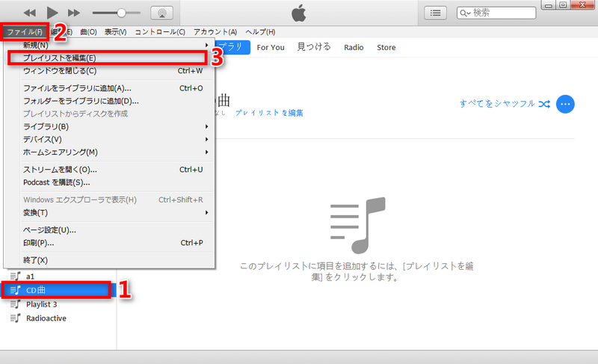The height and width of the screenshot is (364, 598).
Task: Click the playlist icon beside Playlist 3
Action: (15, 304)
